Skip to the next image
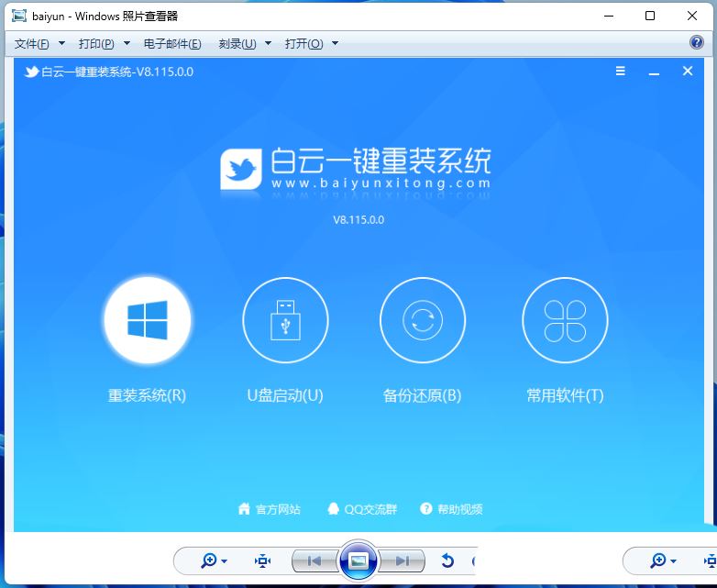 coord(402,560)
